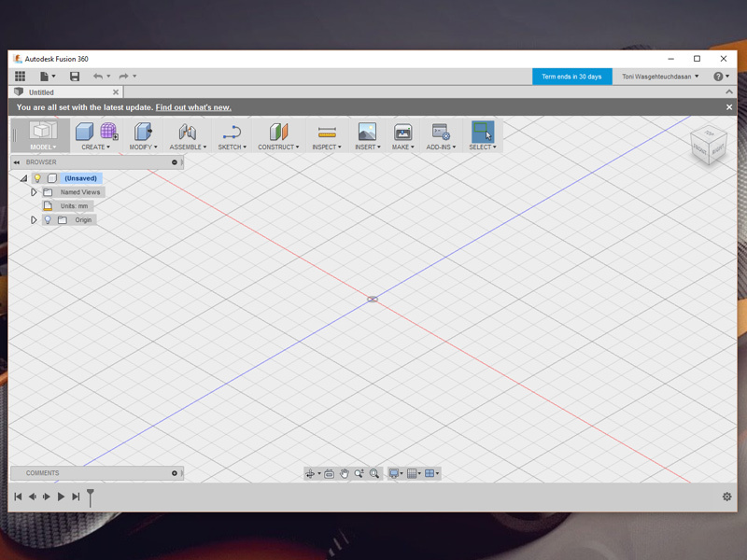Click the timeline marker handle
The width and height of the screenshot is (747, 560).
[91, 496]
